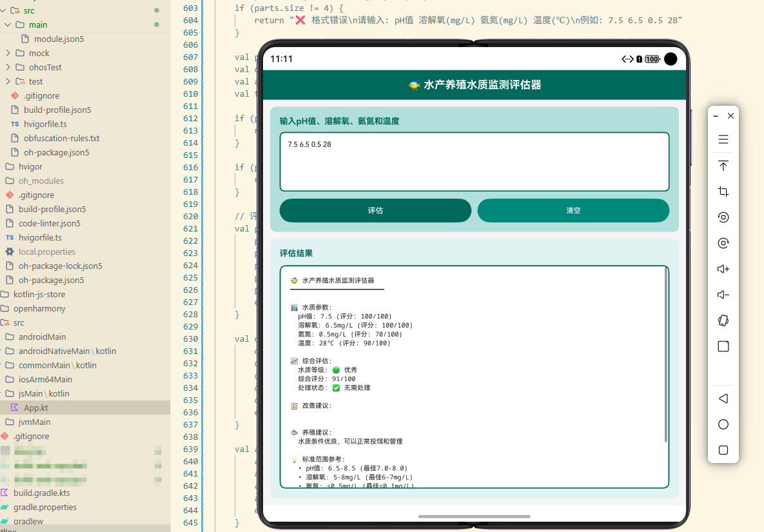Image resolution: width=764 pixels, height=532 pixels.
Task: Click the 处理状态 无需处理 checkmark line
Action: pos(334,388)
